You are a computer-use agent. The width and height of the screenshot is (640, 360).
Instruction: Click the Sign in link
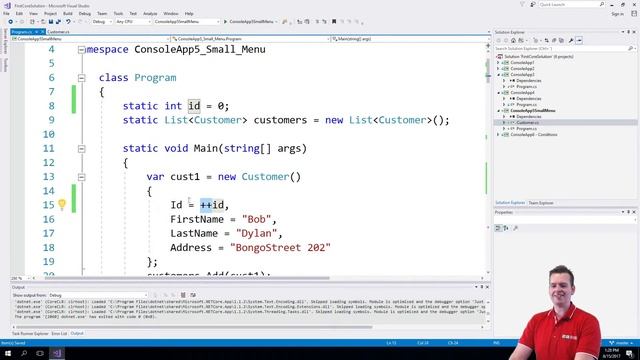(x=617, y=14)
